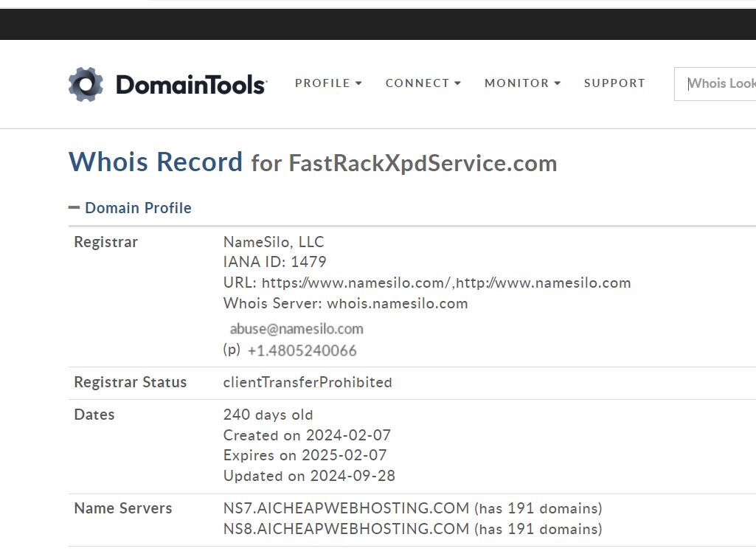This screenshot has width=756, height=554.
Task: Select the Created on 2024-02-07 line
Action: click(307, 435)
